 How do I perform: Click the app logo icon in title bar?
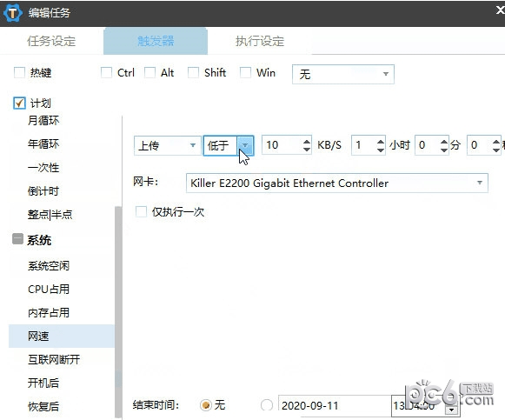pyautogui.click(x=12, y=13)
